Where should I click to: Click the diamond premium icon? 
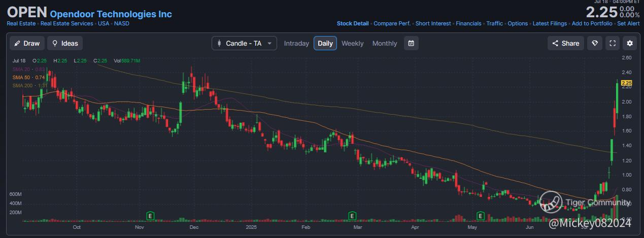point(594,43)
